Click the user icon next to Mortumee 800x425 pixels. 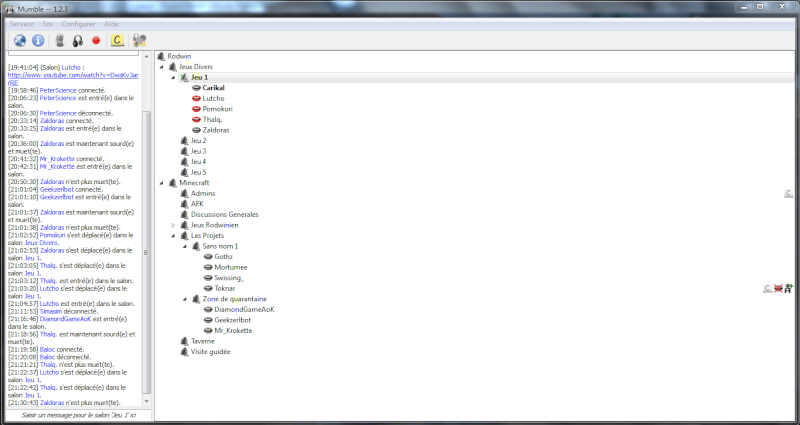[208, 267]
